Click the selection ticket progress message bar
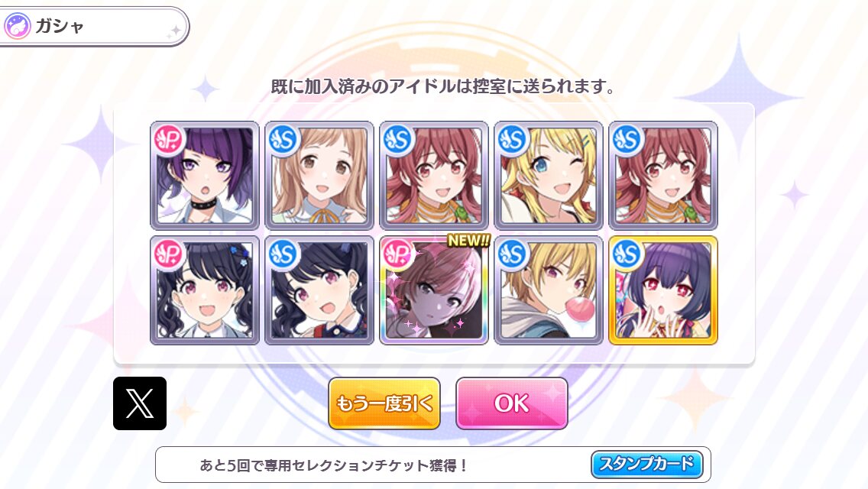 click(x=433, y=465)
